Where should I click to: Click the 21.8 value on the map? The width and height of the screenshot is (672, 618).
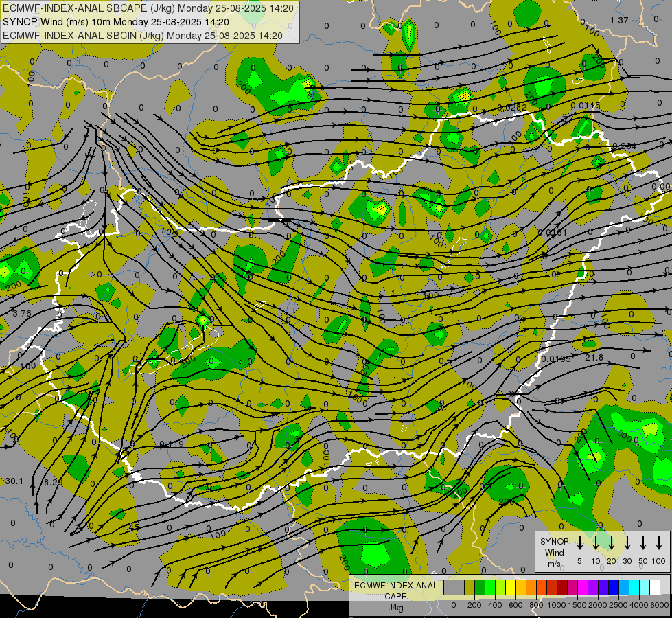click(594, 357)
